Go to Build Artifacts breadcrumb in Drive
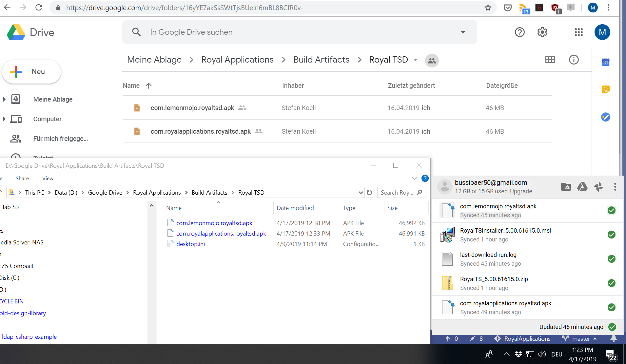This screenshot has width=626, height=364. click(x=322, y=60)
